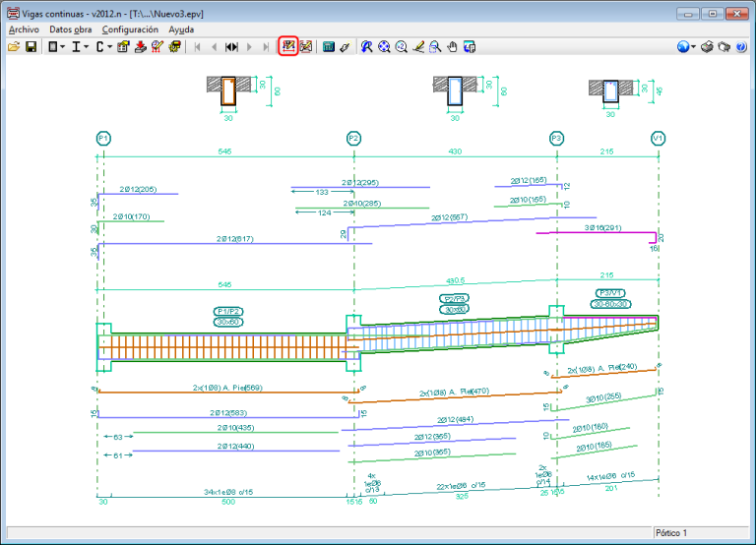This screenshot has width=756, height=545.
Task: Open the Ayuda menu
Action: pos(181,30)
